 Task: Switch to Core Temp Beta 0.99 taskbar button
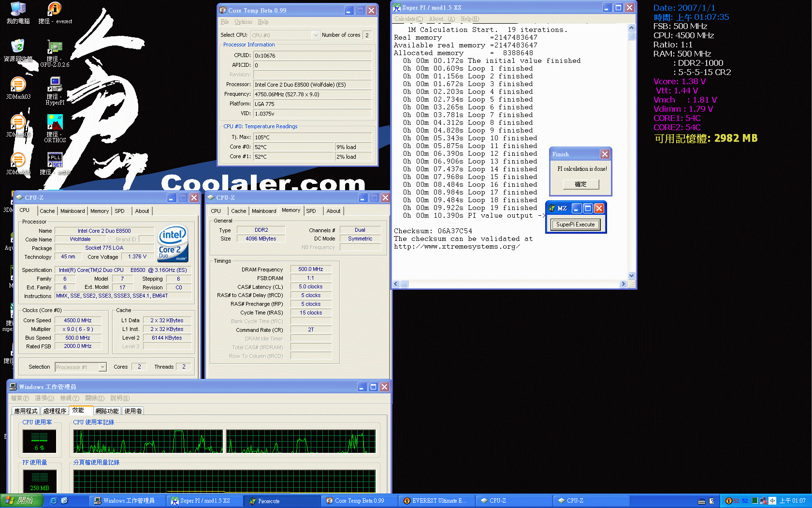click(x=360, y=501)
